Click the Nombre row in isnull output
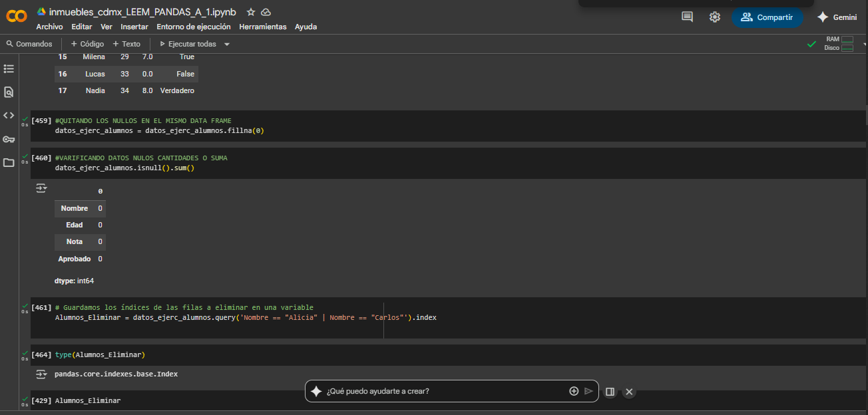 tap(80, 208)
